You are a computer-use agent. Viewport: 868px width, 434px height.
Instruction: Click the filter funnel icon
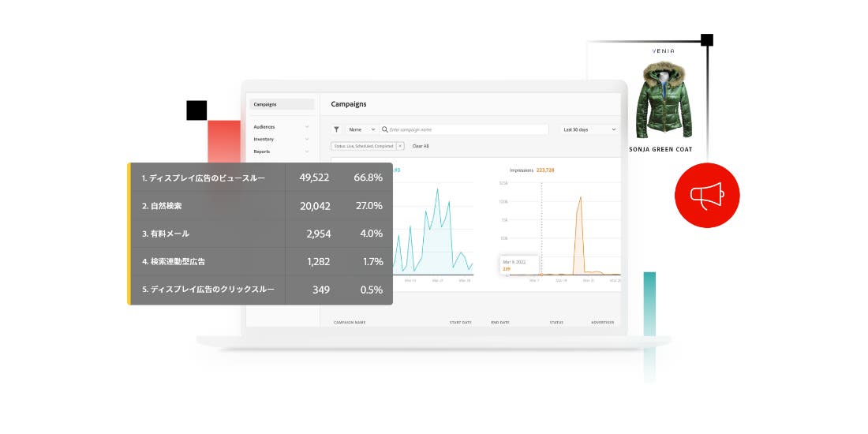(x=336, y=129)
